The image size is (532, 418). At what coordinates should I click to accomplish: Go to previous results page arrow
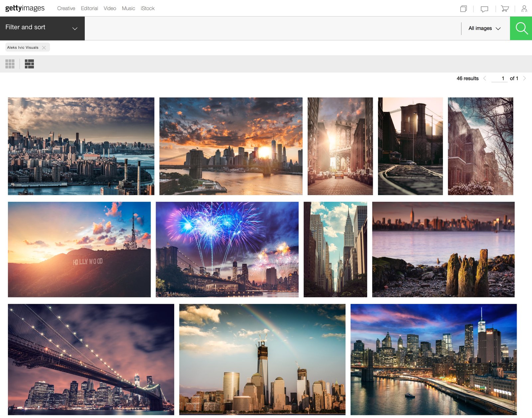tap(485, 79)
